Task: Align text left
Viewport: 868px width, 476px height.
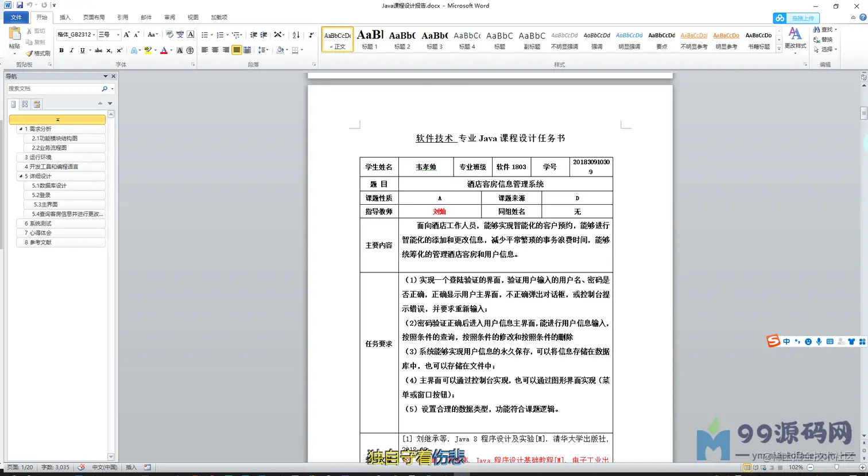Action: [205, 50]
